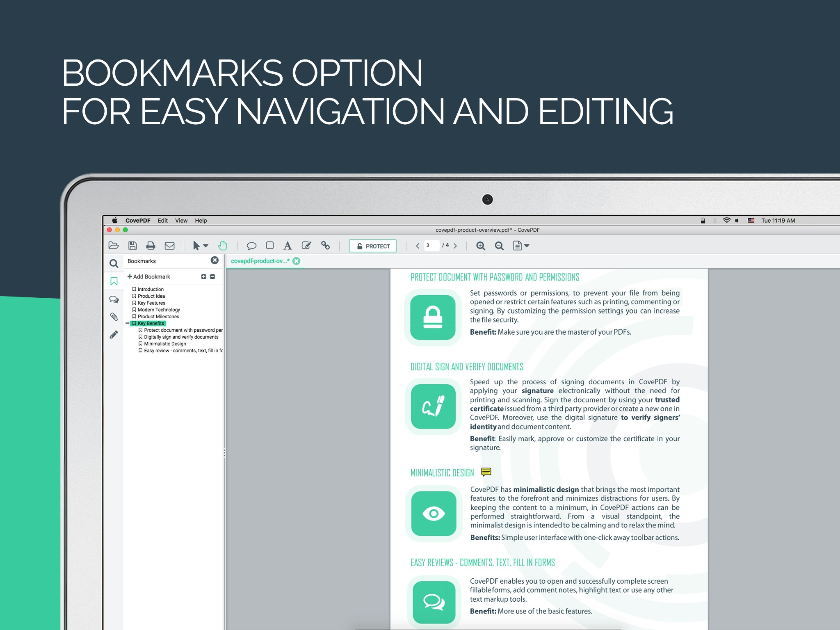This screenshot has height=630, width=840.
Task: Click the Print icon in toolbar
Action: [x=151, y=246]
